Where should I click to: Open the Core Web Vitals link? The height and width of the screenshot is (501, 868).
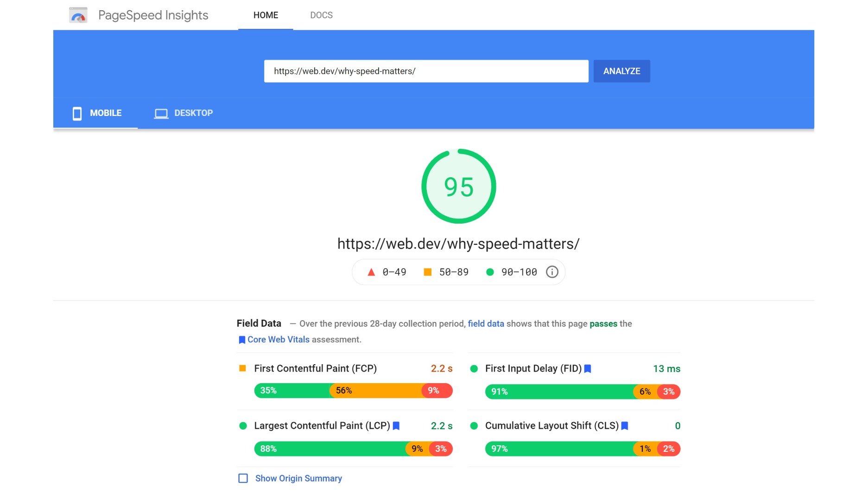[278, 340]
